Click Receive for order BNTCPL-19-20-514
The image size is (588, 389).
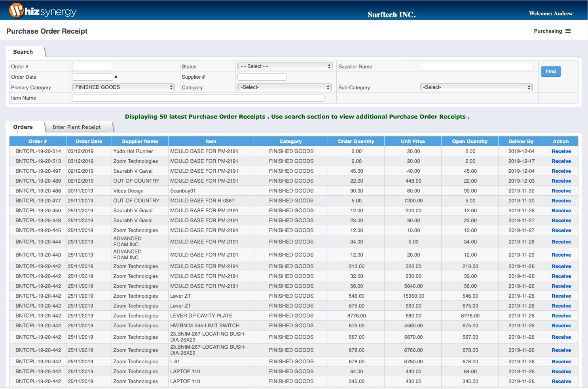(561, 151)
